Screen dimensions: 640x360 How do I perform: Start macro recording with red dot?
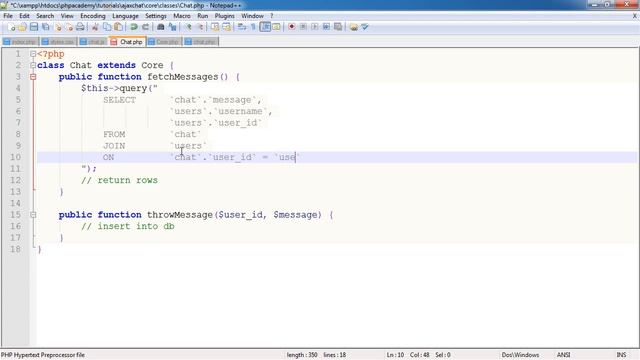click(291, 27)
